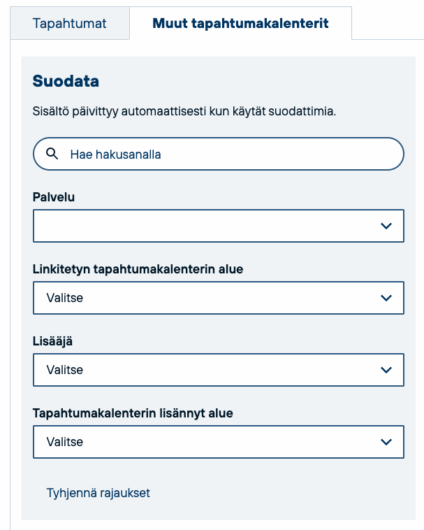Screen dimensions: 424x530
Task: Expand Tapahtumakalenterin lisännyt alue select box
Action: 218,442
